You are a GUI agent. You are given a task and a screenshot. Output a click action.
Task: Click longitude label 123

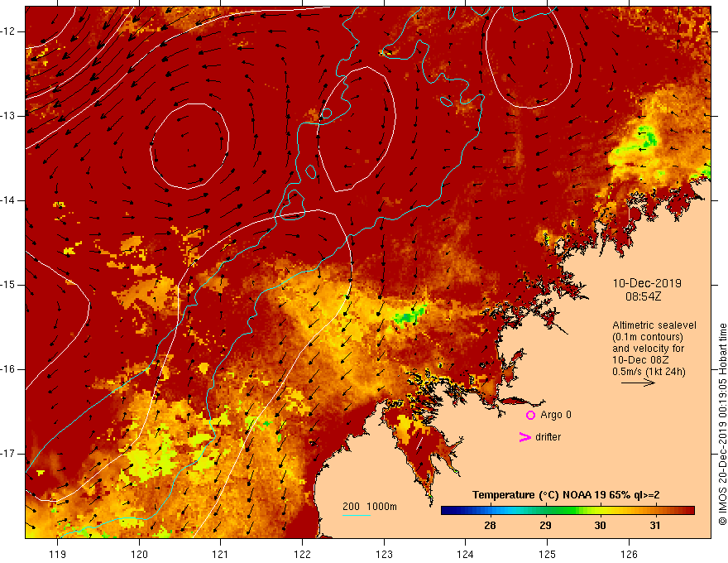384,554
